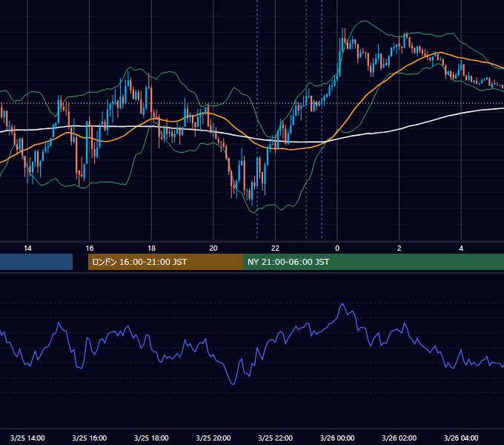The image size is (504, 445).
Task: Click the 0 hour label on upper axis
Action: [x=337, y=248]
